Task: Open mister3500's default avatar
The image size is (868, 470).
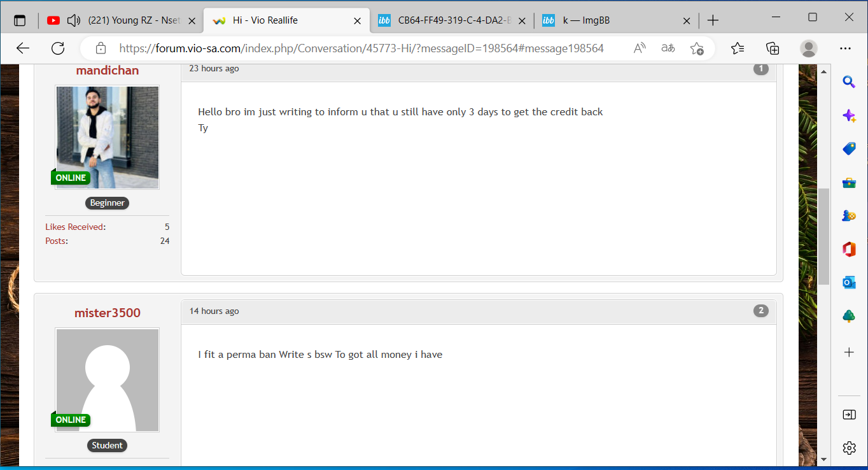Action: click(108, 380)
